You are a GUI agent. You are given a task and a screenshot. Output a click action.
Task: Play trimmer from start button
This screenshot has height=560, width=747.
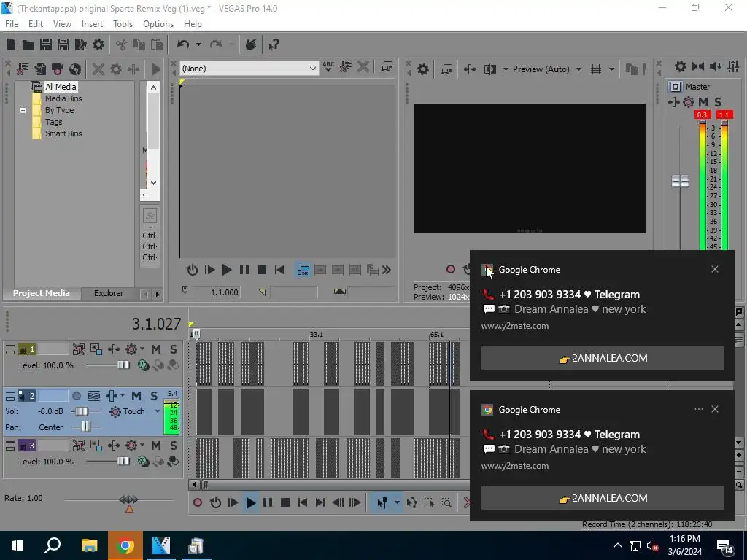point(209,270)
